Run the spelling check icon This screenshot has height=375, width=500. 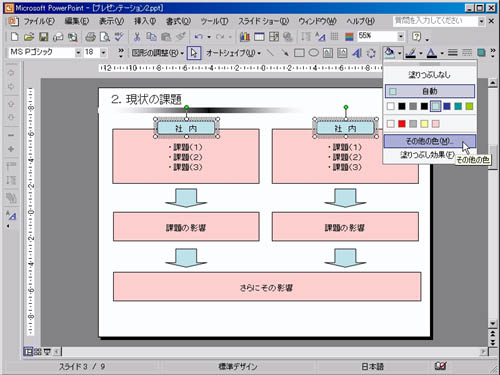point(119,37)
